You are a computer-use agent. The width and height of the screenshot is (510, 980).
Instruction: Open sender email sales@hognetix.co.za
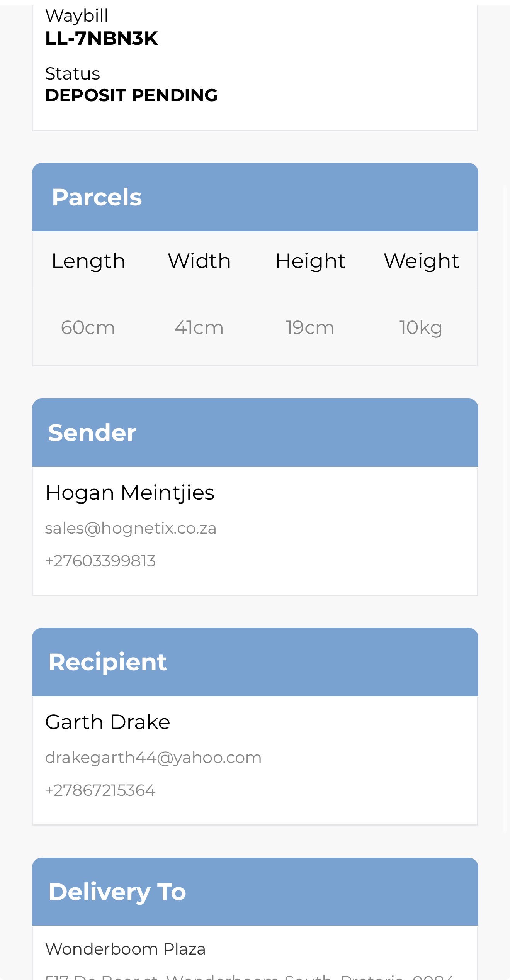pyautogui.click(x=131, y=528)
